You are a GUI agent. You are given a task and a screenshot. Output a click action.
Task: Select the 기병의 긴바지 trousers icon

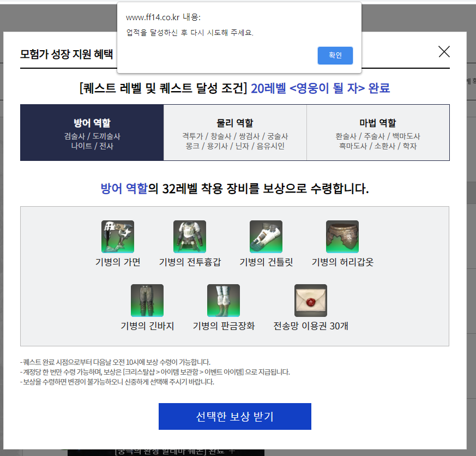(147, 301)
